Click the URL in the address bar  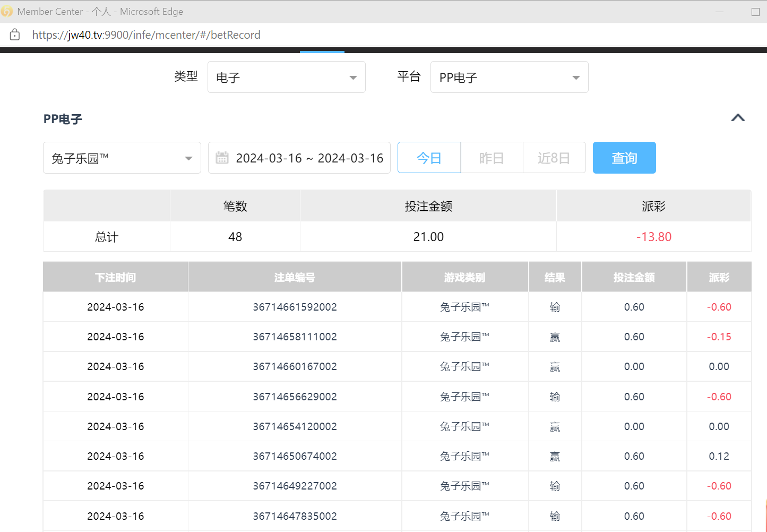coord(146,35)
